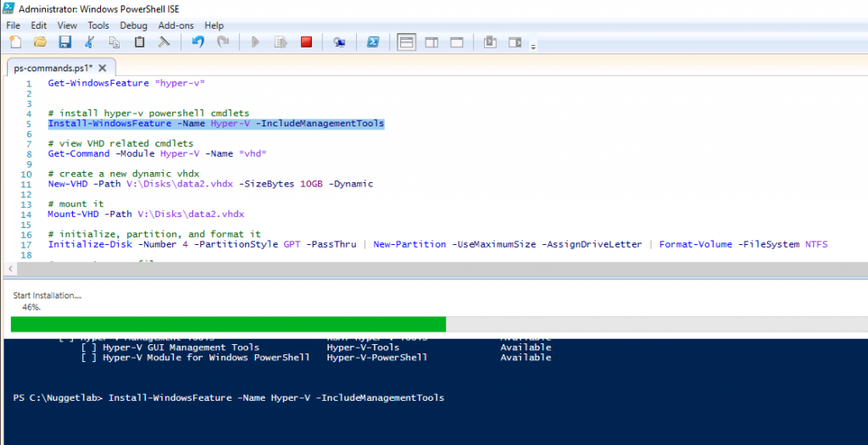Click New-VHD on line 11
868x445 pixels.
click(x=68, y=184)
